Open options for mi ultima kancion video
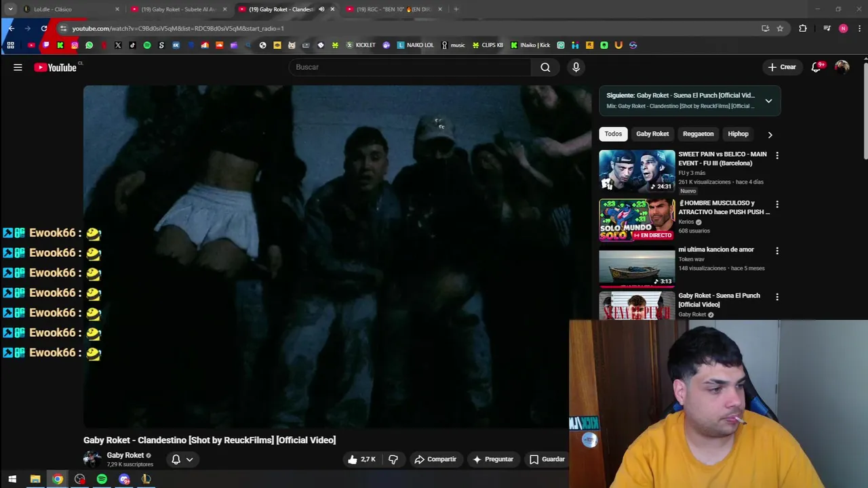 tap(777, 251)
